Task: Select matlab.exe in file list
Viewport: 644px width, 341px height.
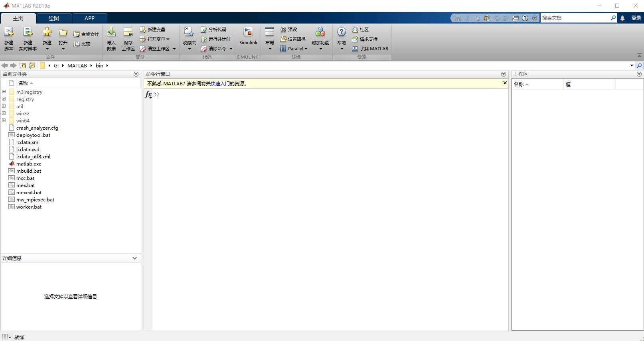Action: click(x=29, y=164)
